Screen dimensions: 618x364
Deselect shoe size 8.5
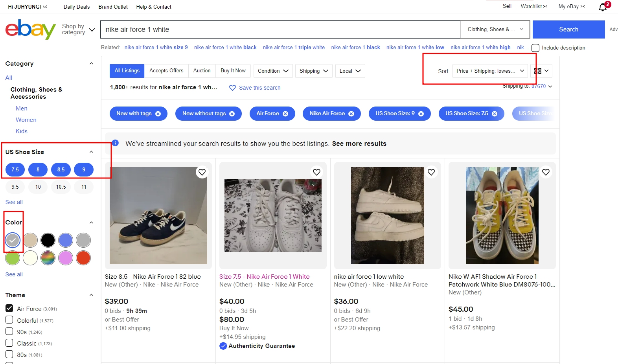click(x=61, y=169)
